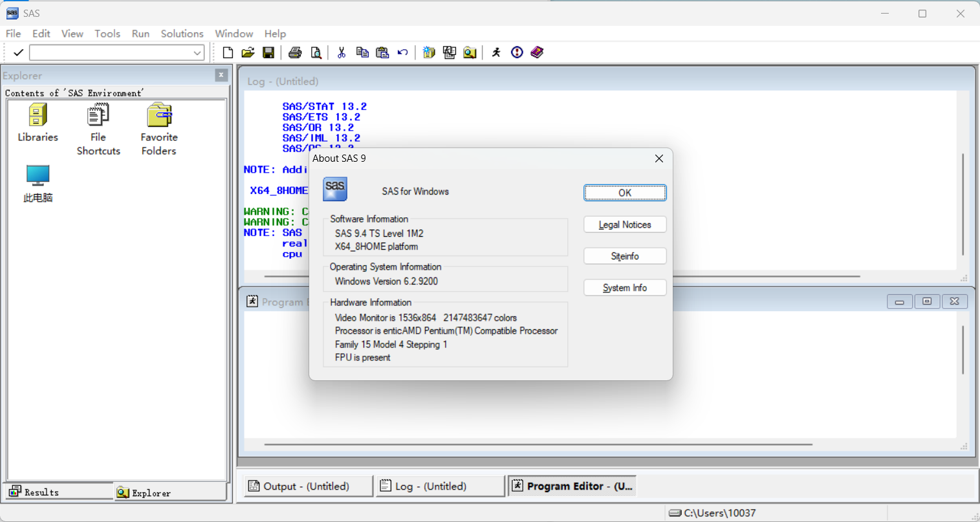Image resolution: width=980 pixels, height=522 pixels.
Task: Click the Submit running man icon
Action: coord(496,52)
